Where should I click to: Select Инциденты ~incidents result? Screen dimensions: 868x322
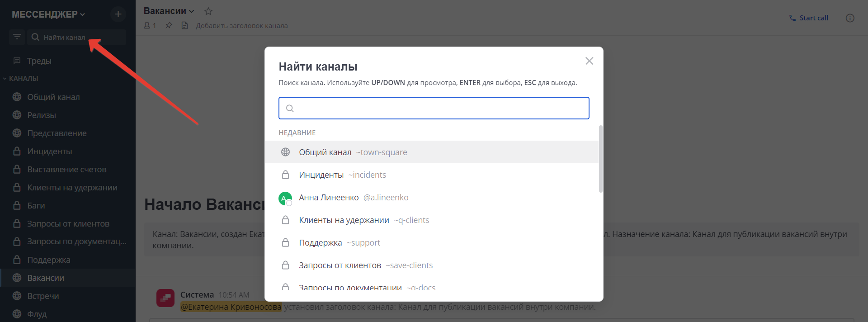(431, 175)
